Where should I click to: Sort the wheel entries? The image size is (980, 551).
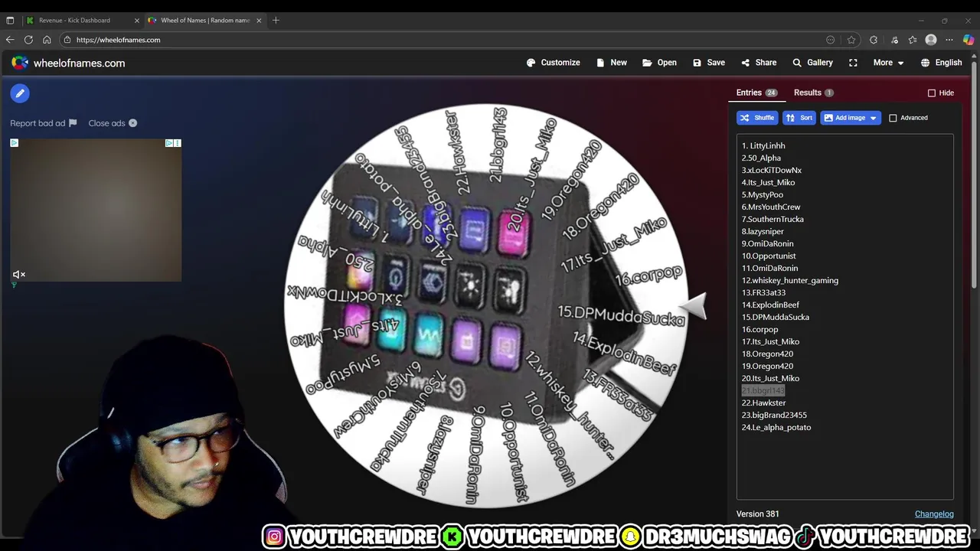pyautogui.click(x=799, y=118)
